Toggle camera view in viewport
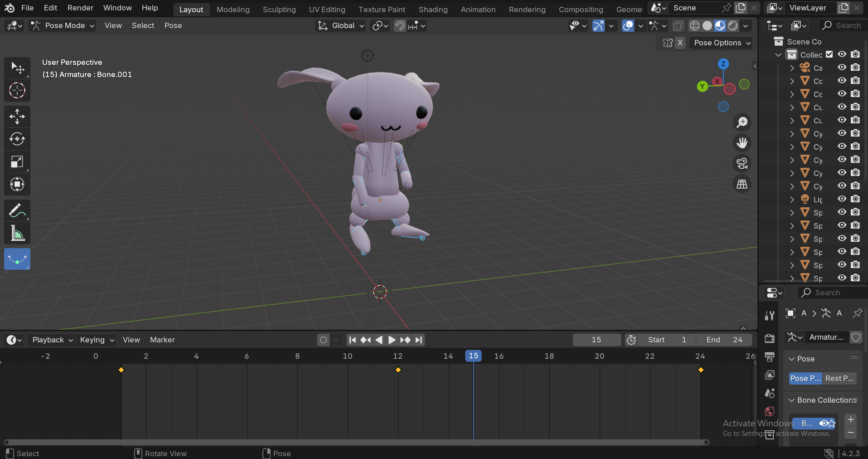868x459 pixels. click(x=742, y=163)
